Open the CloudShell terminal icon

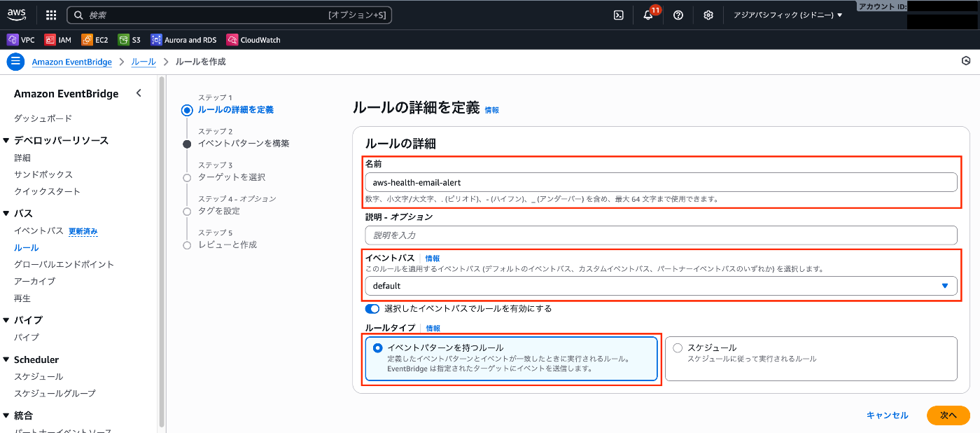pyautogui.click(x=619, y=15)
